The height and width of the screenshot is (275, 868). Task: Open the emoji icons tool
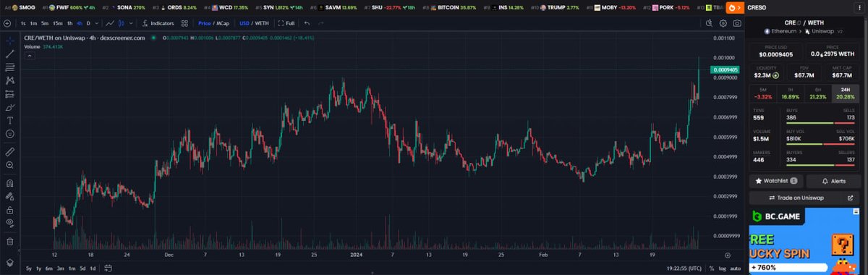point(10,134)
